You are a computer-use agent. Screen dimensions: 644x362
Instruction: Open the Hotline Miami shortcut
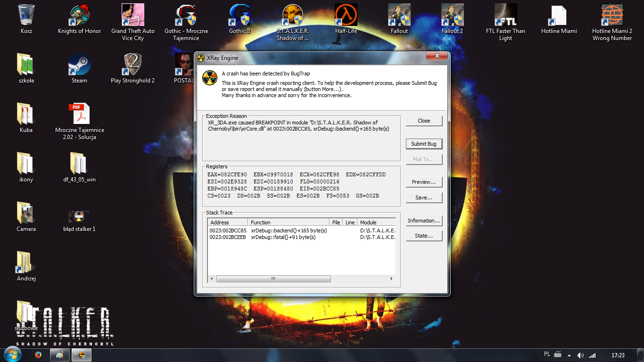point(559,16)
